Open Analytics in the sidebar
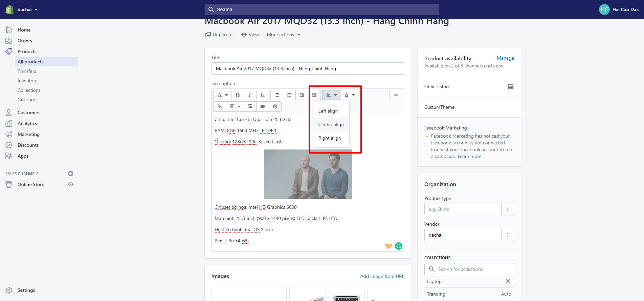 tap(27, 123)
